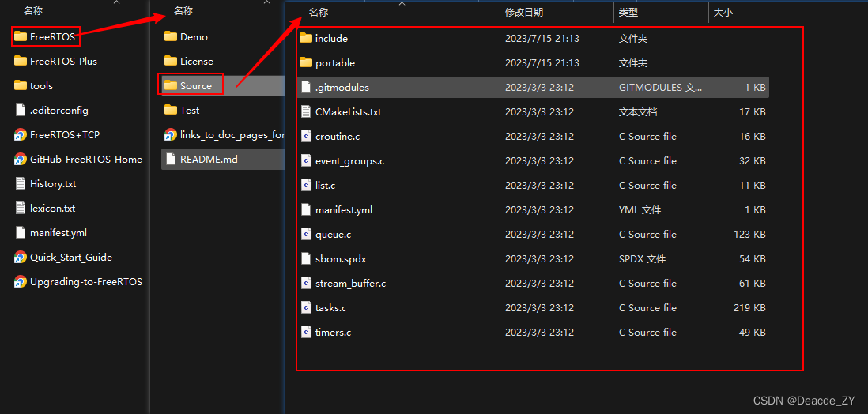This screenshot has height=414, width=868.
Task: Click the Upgrading-to-FreeRTOS shortcut icon
Action: tap(21, 282)
